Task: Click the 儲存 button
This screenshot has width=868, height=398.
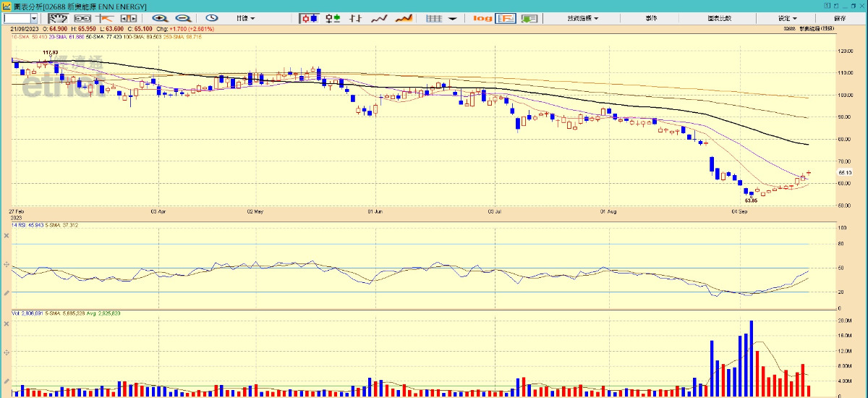Action: 840,18
